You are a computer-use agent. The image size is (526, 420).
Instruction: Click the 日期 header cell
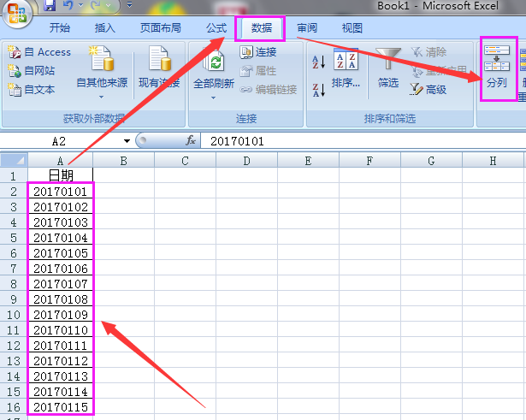61,175
